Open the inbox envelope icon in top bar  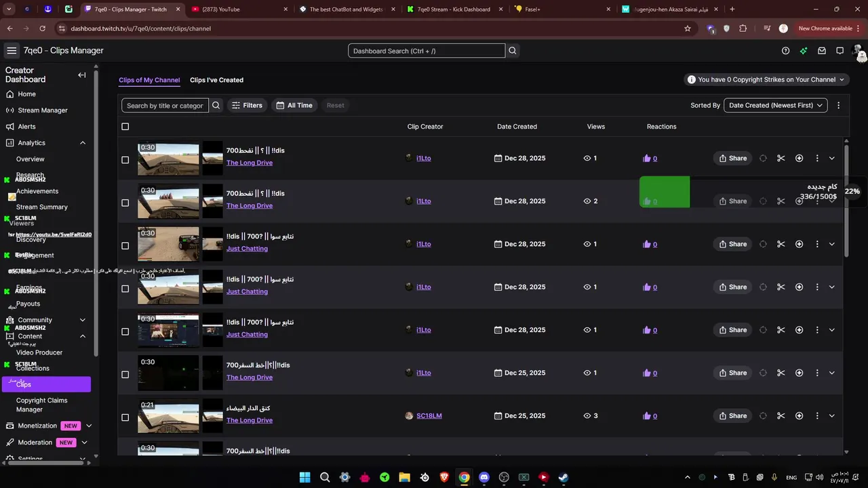[x=822, y=51]
